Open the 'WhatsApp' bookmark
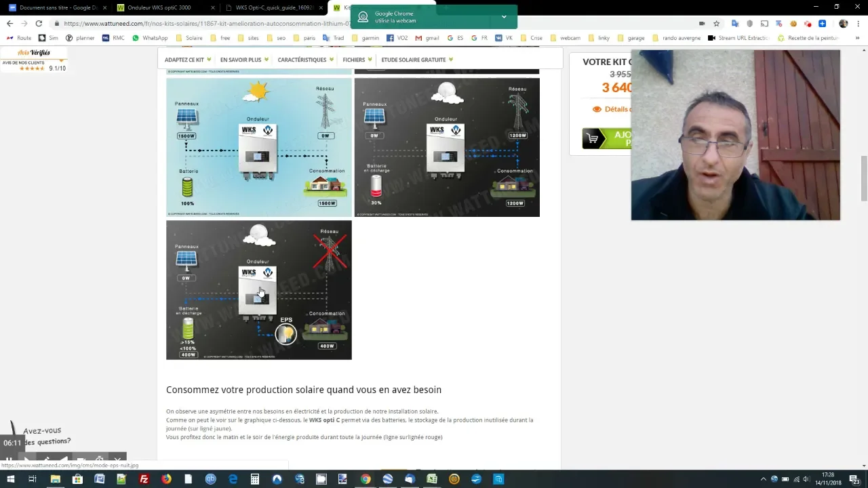The height and width of the screenshot is (488, 868). [151, 38]
